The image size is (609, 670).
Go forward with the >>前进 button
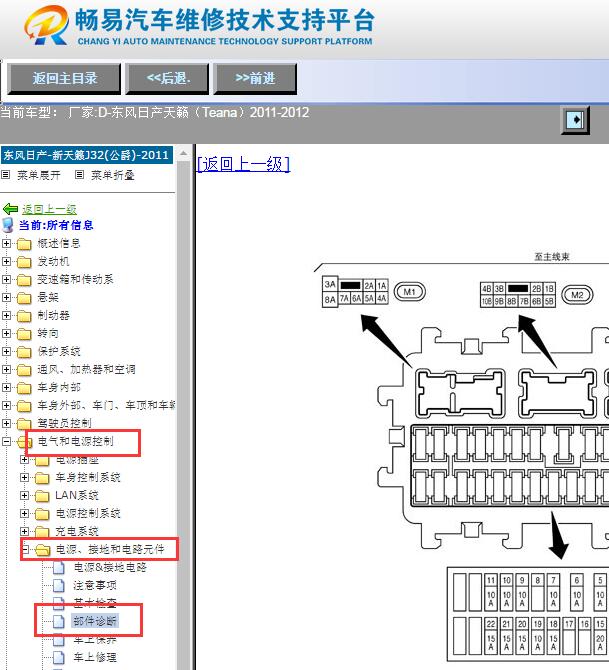255,79
